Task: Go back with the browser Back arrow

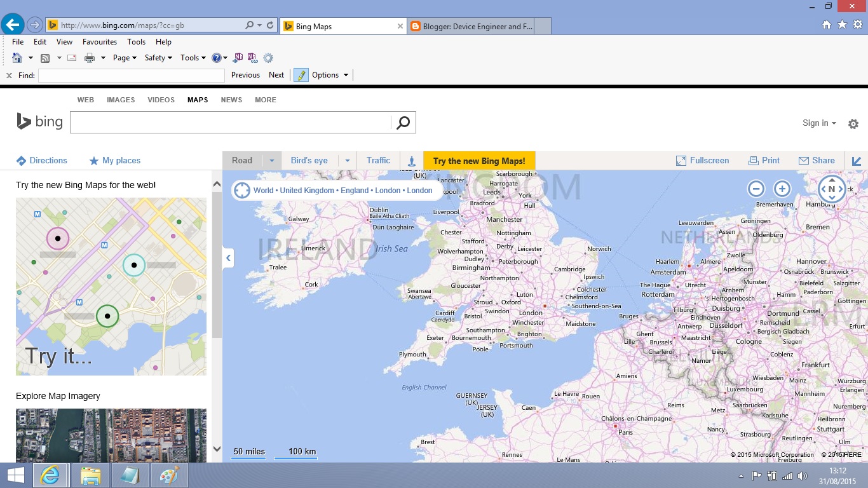Action: click(x=13, y=25)
